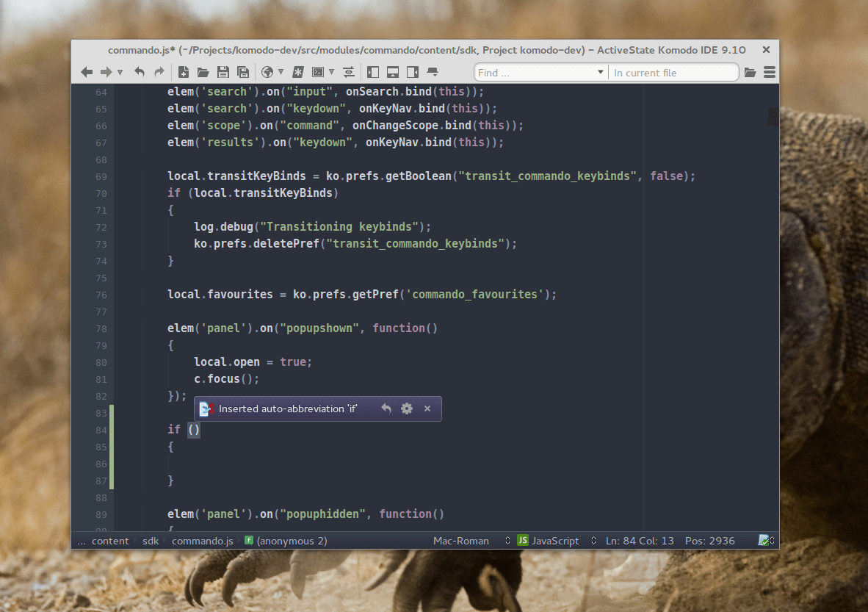Click the "popuphidden" string on line 89

pyautogui.click(x=322, y=514)
